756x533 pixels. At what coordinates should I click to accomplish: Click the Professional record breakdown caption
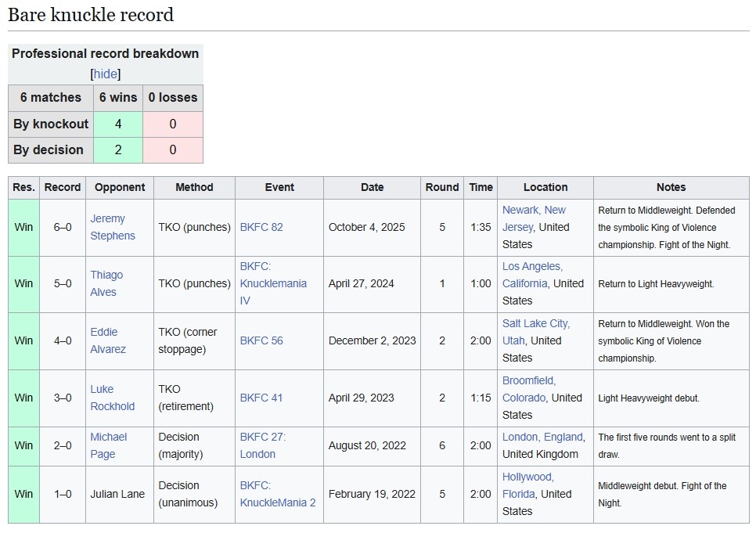[x=105, y=53]
